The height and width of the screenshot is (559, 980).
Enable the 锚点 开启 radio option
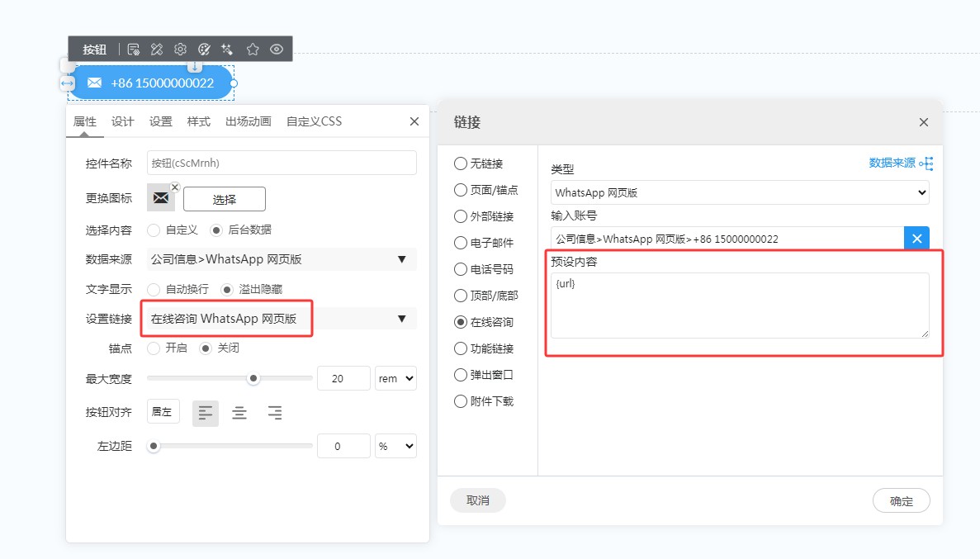[x=154, y=348]
